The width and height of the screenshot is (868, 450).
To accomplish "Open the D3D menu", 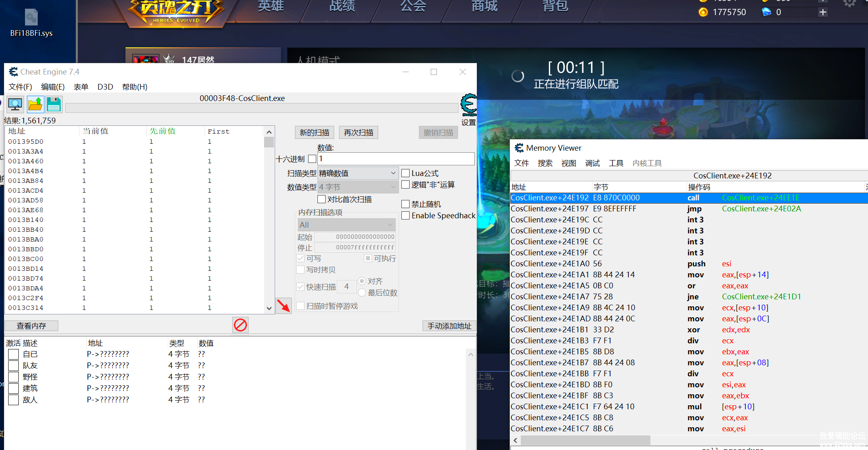I will pos(105,87).
